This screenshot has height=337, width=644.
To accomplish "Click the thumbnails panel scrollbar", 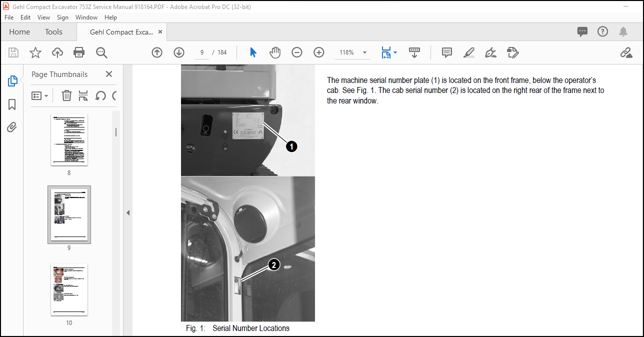I will (x=116, y=132).
